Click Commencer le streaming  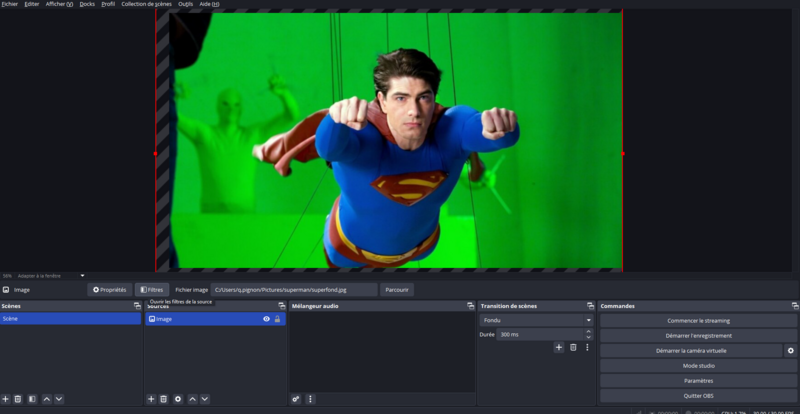tap(698, 321)
